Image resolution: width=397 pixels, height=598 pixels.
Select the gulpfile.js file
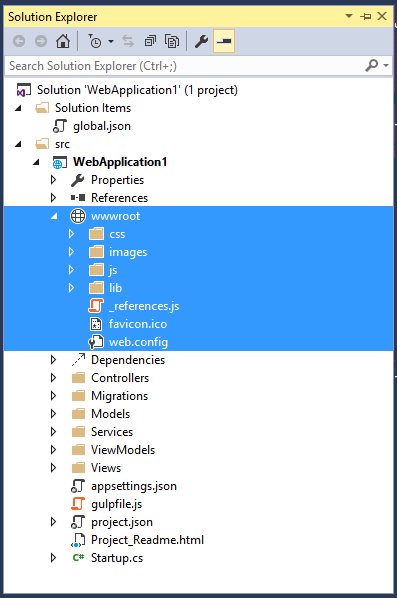click(116, 504)
